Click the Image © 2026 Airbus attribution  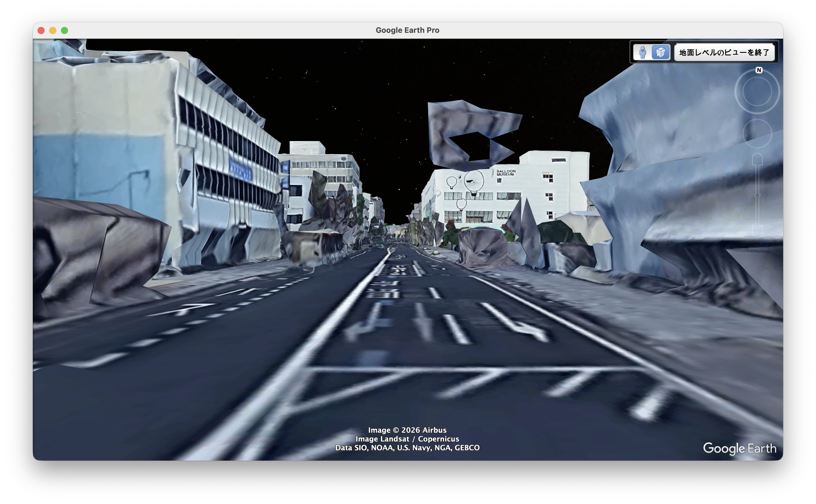[407, 430]
